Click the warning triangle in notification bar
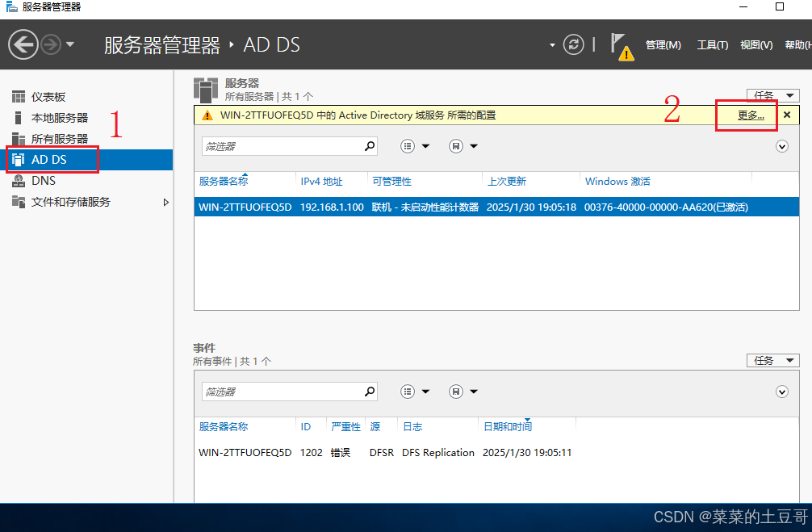This screenshot has height=532, width=812. (207, 115)
